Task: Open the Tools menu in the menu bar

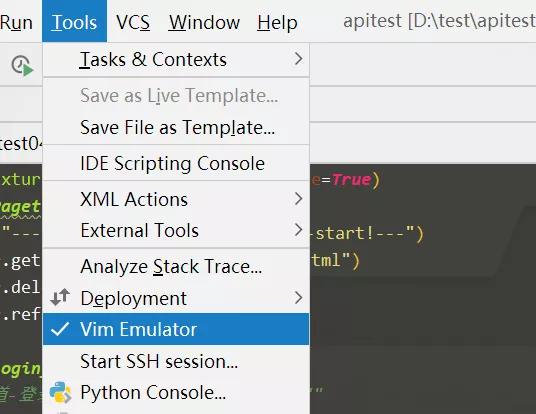Action: 74,21
